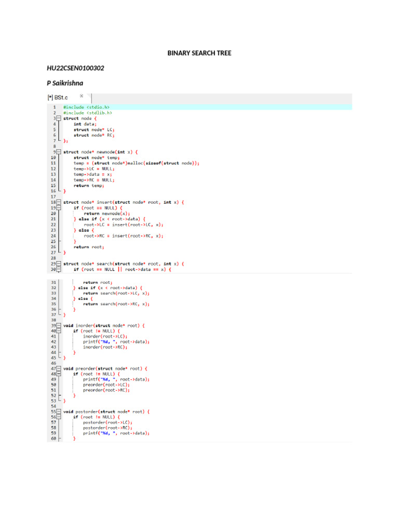Click 'return root;' on line 31
399x532 pixels.
(x=98, y=282)
